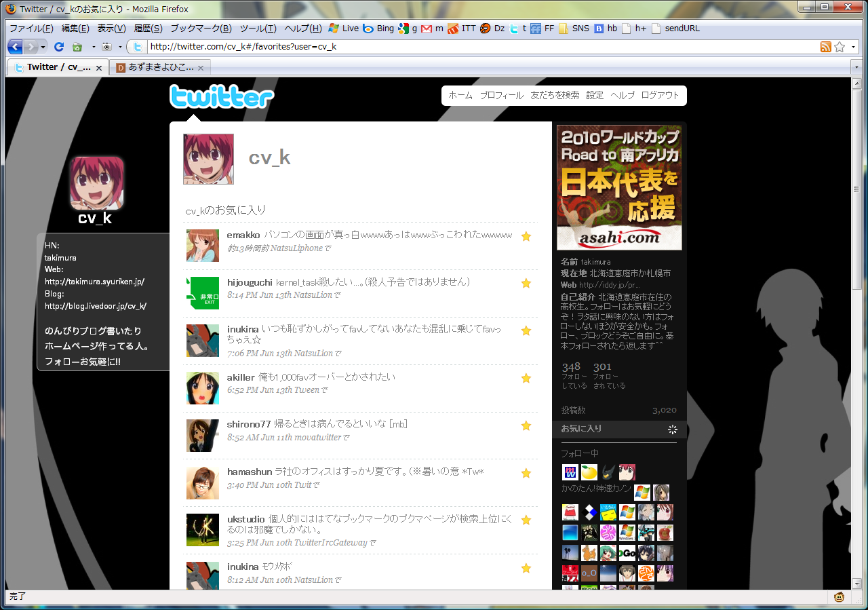This screenshot has width=868, height=610.
Task: Click the green home toolbar icon
Action: coord(77,47)
